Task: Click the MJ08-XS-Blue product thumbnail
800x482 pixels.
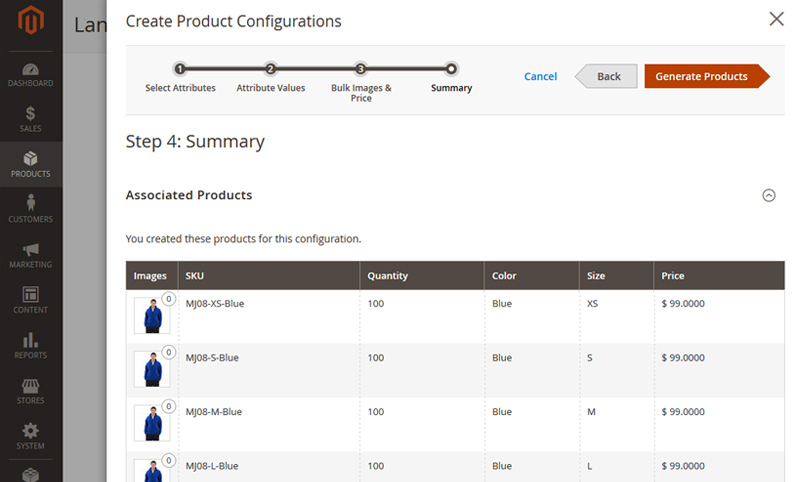Action: (x=152, y=316)
